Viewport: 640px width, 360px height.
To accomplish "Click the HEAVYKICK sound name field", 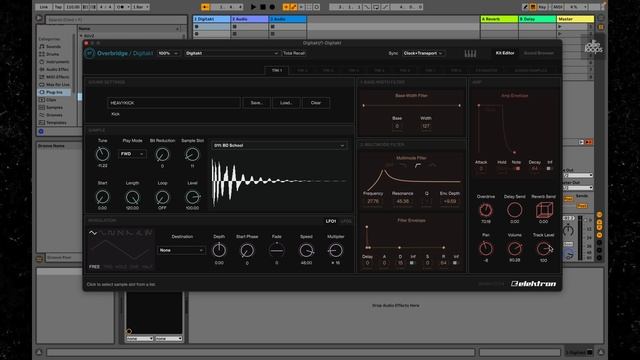I will click(x=174, y=103).
